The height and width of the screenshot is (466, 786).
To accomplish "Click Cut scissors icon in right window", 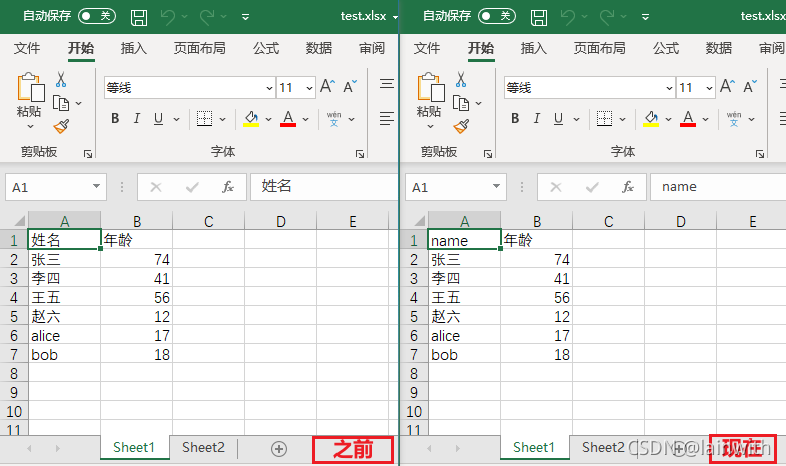I will 461,79.
